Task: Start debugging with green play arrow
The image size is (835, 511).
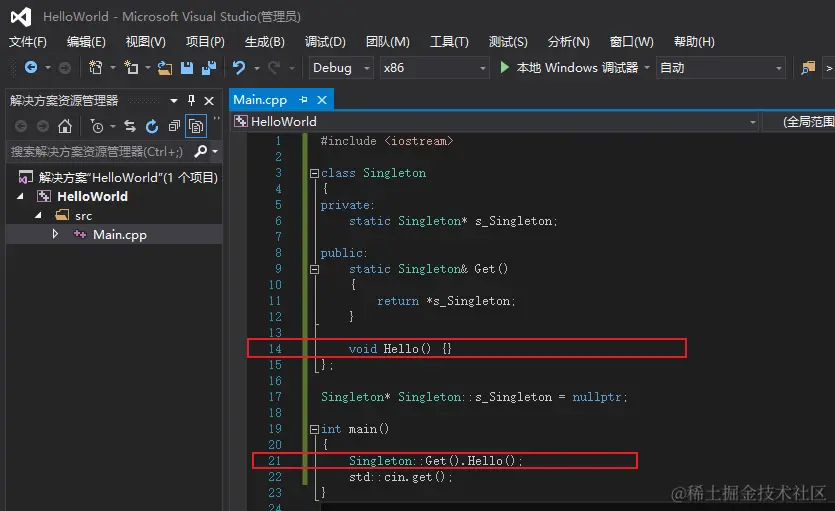Action: click(x=504, y=67)
